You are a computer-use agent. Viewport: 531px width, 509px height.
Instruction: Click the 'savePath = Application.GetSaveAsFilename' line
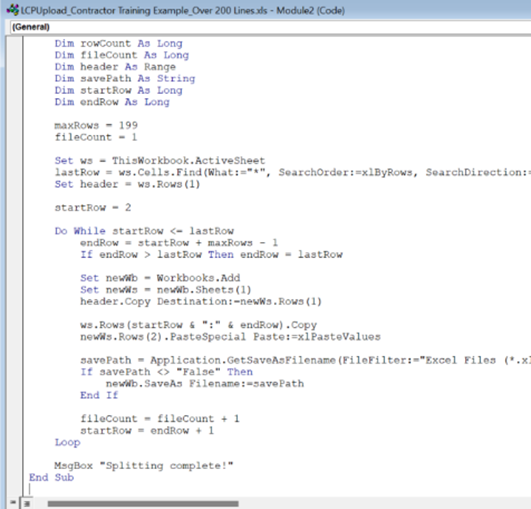point(305,360)
